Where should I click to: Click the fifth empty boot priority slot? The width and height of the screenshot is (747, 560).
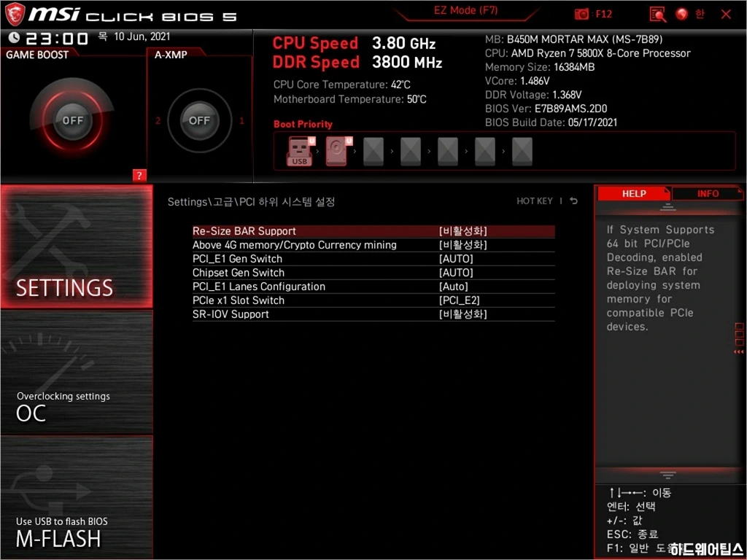pos(448,152)
